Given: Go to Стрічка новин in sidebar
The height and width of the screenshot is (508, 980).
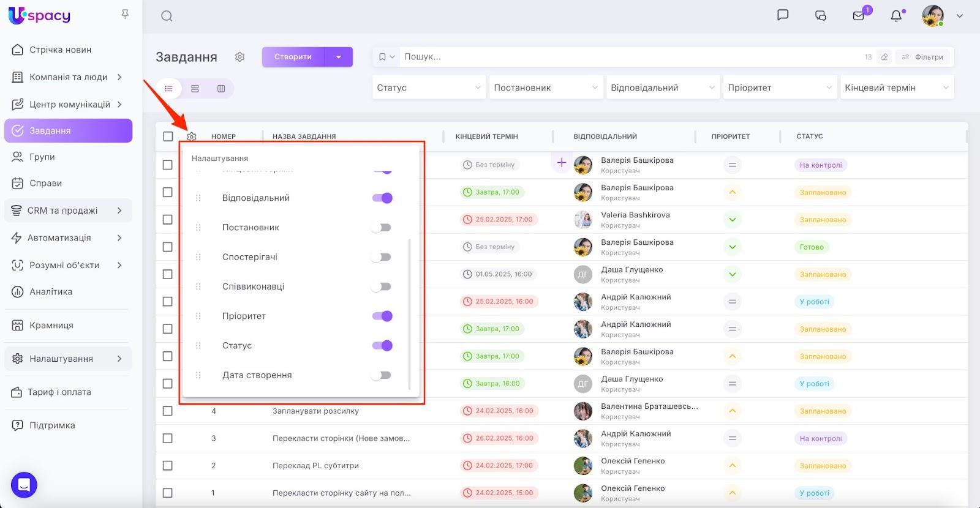Looking at the screenshot, I should [x=60, y=50].
